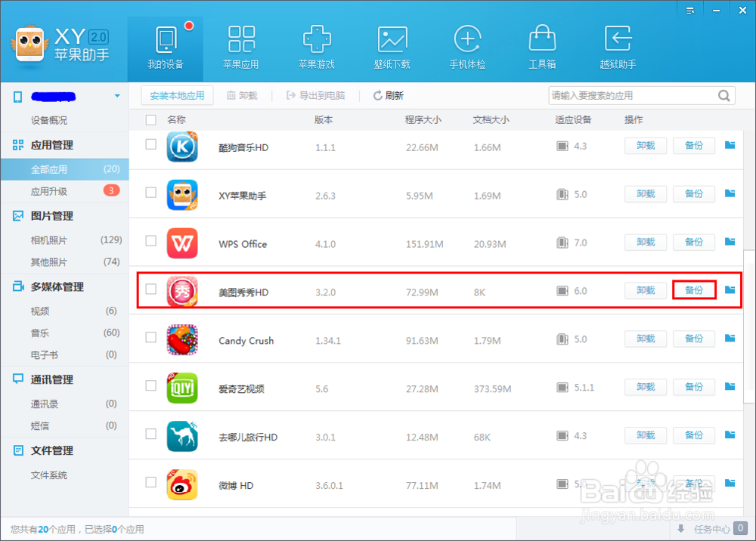The image size is (756, 541).
Task: Click the vertical scrollbar of app list
Action: point(749,326)
